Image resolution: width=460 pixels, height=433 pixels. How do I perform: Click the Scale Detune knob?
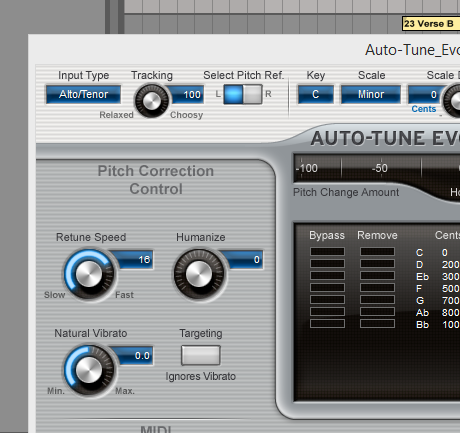click(453, 100)
